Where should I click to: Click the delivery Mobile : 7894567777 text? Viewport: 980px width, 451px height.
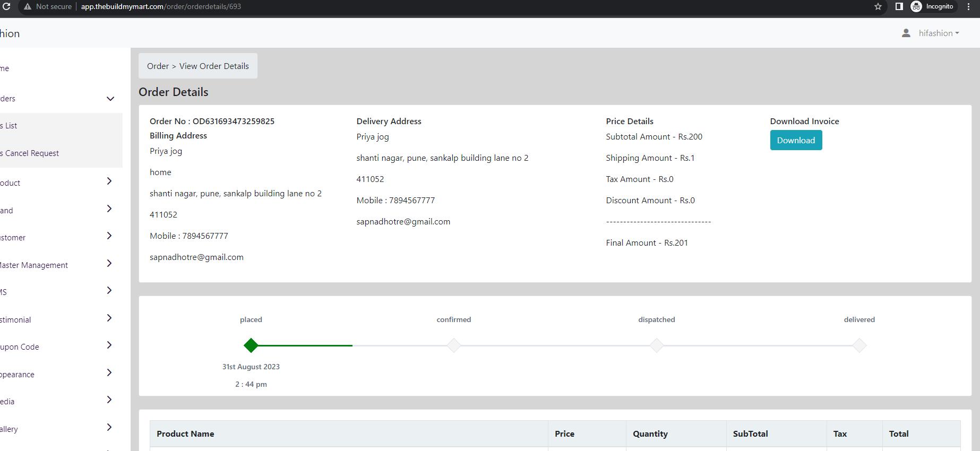click(x=396, y=201)
